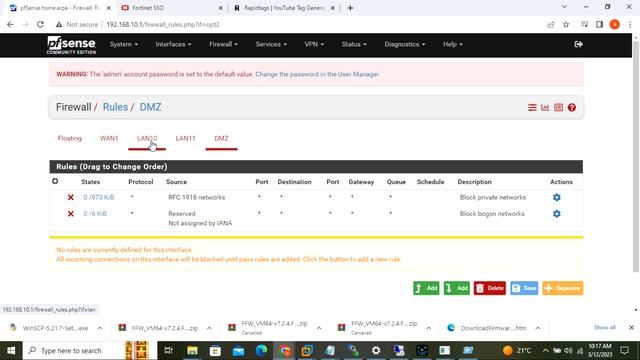Image resolution: width=640 pixels, height=360 pixels.
Task: Reload the browser page
Action: 40,24
